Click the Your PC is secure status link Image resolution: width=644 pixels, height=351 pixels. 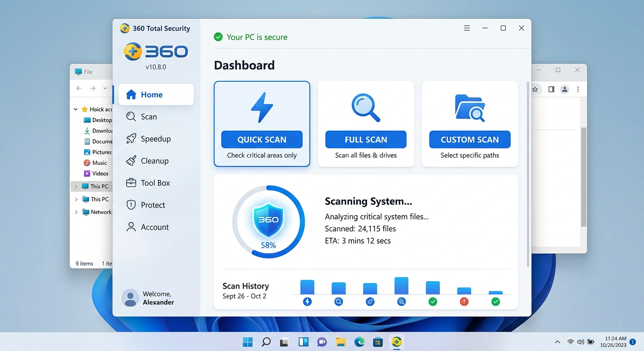point(251,37)
